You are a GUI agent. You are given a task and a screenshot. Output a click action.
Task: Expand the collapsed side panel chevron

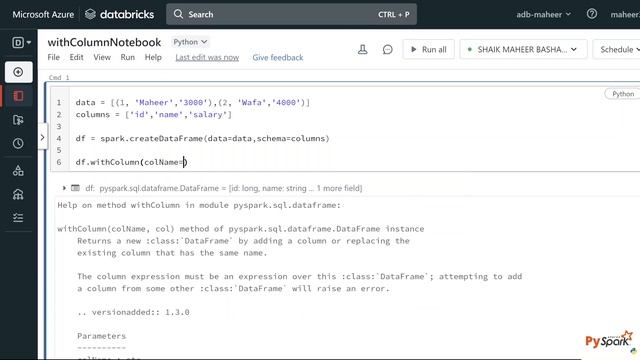click(42, 138)
